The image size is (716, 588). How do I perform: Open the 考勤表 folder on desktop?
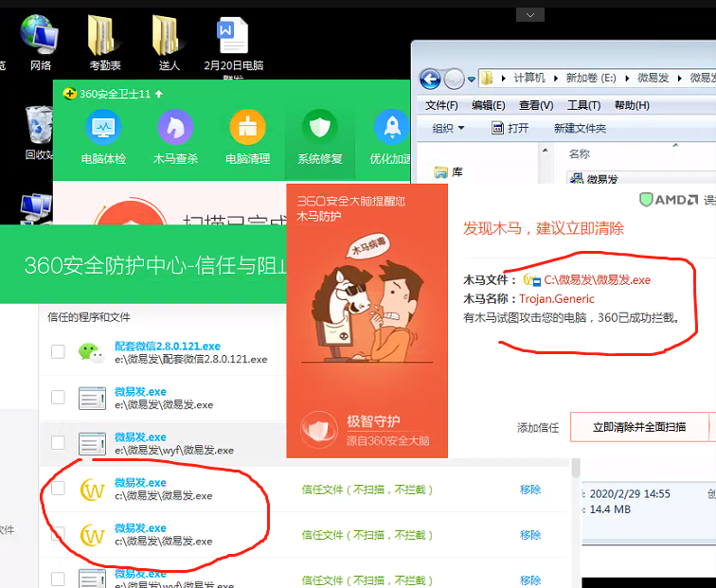pos(104,43)
